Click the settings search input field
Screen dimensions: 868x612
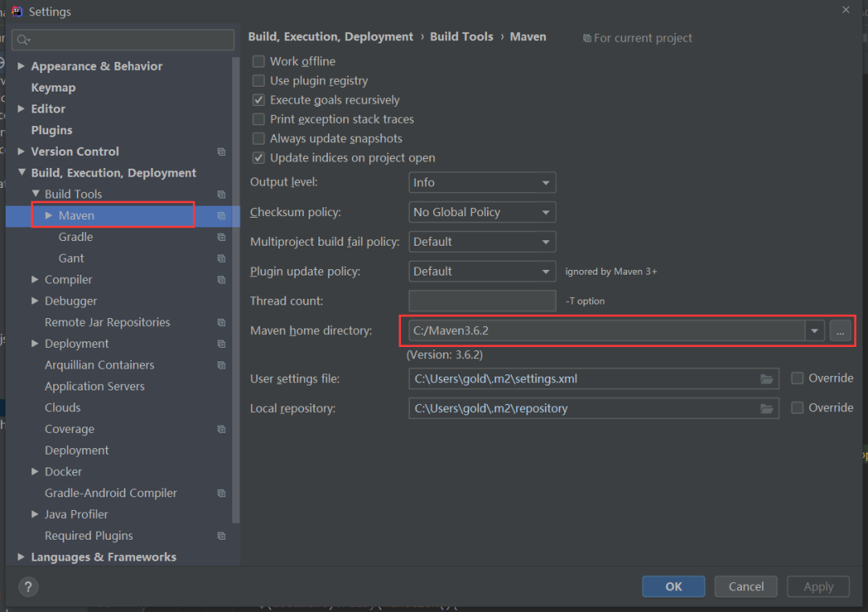pyautogui.click(x=123, y=40)
